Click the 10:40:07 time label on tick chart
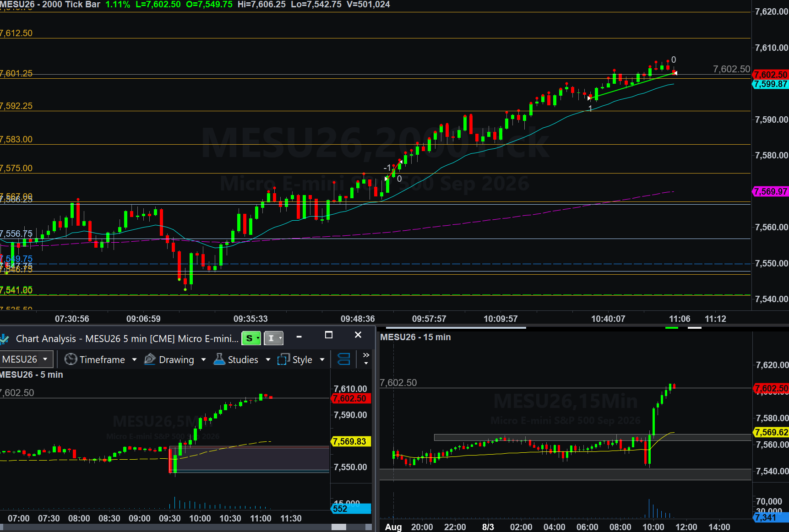 (x=608, y=319)
